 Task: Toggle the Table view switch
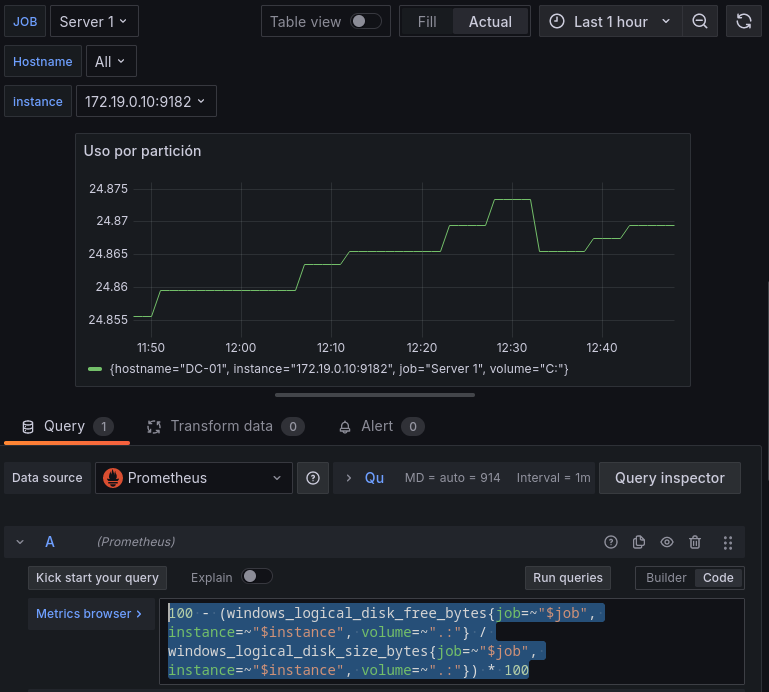coord(365,22)
